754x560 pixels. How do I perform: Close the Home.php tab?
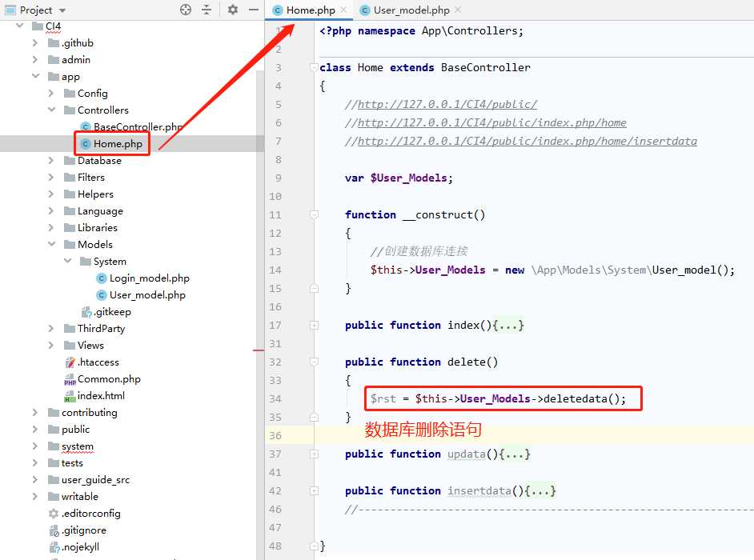(344, 10)
